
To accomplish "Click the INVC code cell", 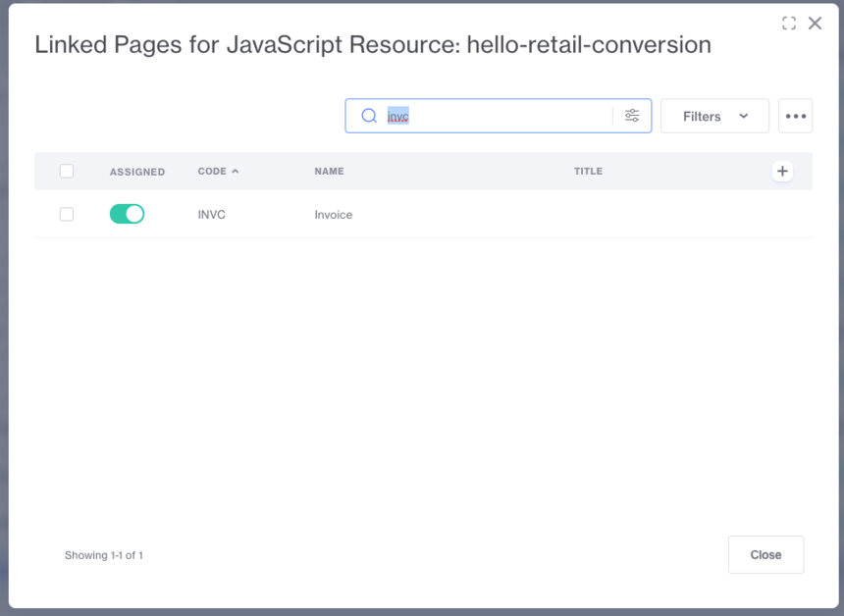I will [211, 215].
